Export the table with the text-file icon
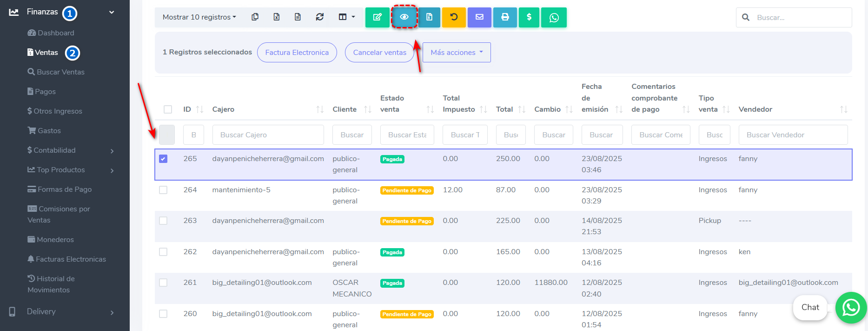The height and width of the screenshot is (331, 868). (x=298, y=17)
